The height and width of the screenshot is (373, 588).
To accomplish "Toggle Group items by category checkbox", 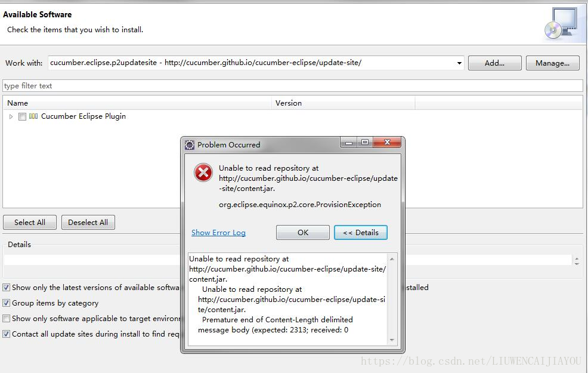I will click(7, 303).
